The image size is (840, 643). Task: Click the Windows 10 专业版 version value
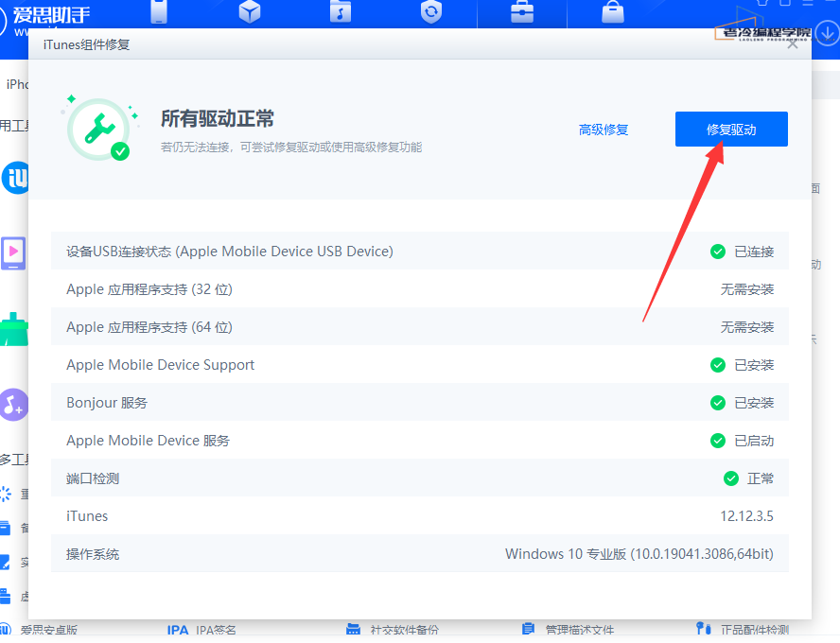point(639,554)
